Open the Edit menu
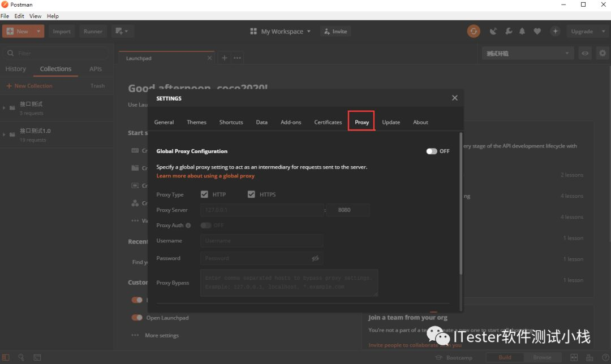 pos(19,16)
